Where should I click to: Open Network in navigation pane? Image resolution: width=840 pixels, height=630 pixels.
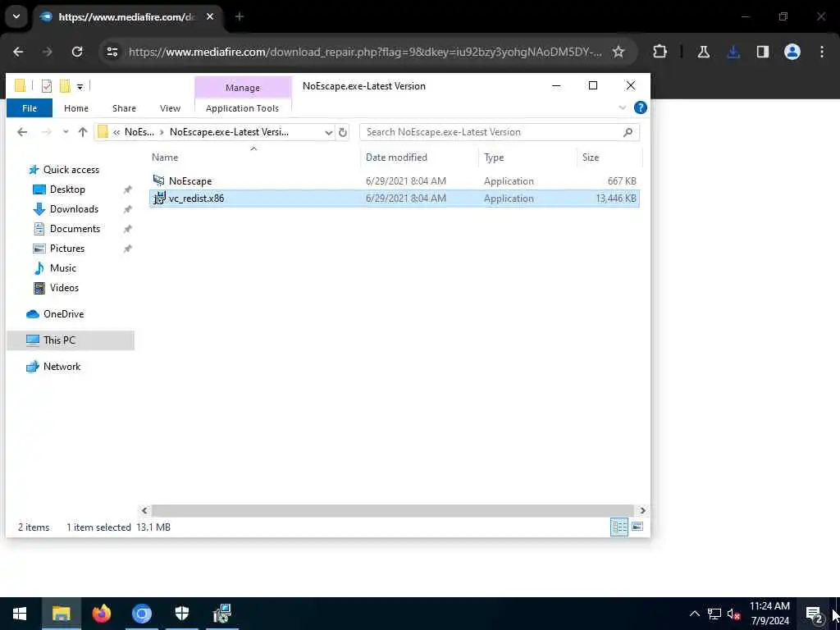[x=62, y=367]
